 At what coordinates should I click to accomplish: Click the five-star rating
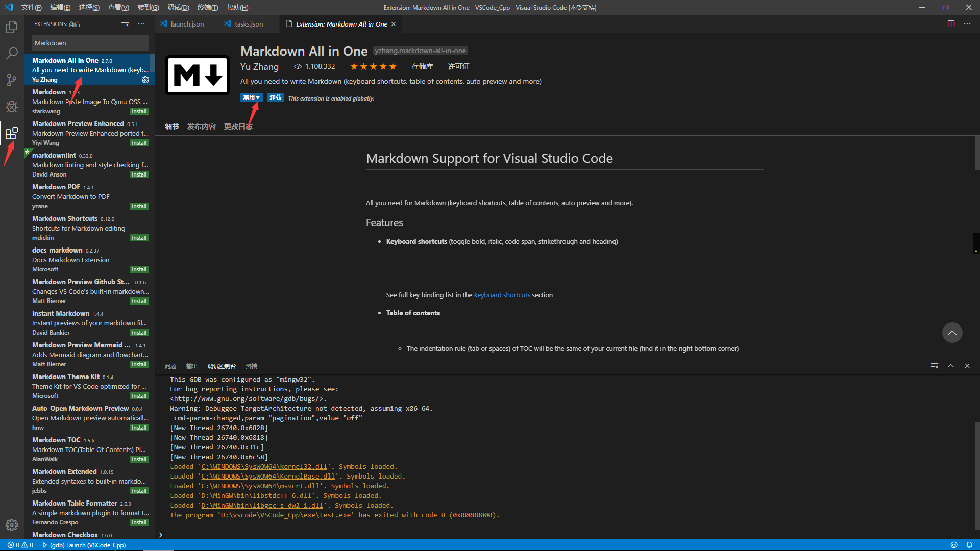(373, 66)
